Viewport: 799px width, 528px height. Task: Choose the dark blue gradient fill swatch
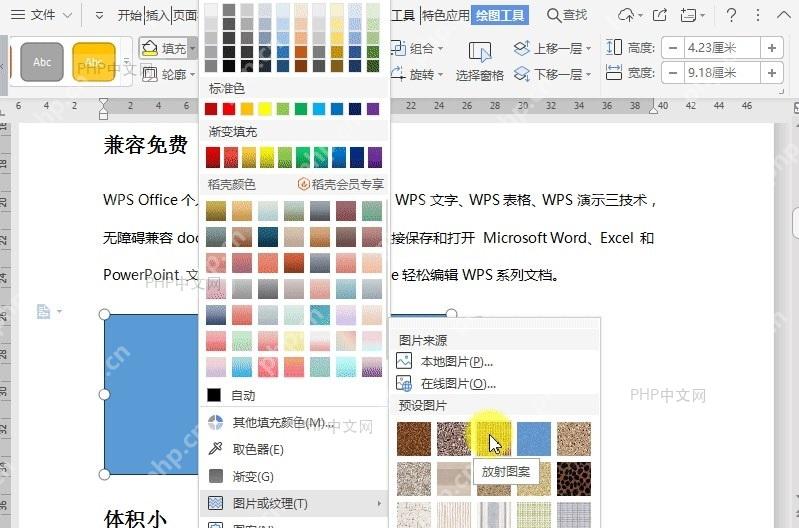tap(357, 157)
